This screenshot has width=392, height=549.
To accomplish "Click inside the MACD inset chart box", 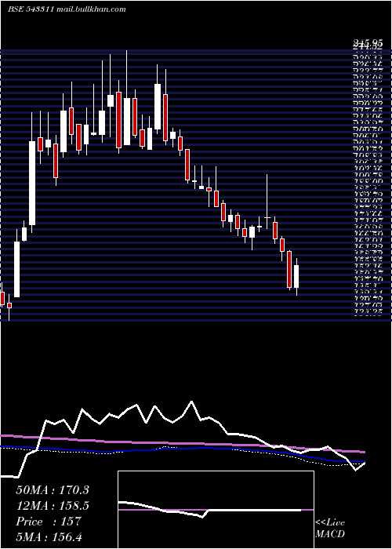I will point(216,510).
